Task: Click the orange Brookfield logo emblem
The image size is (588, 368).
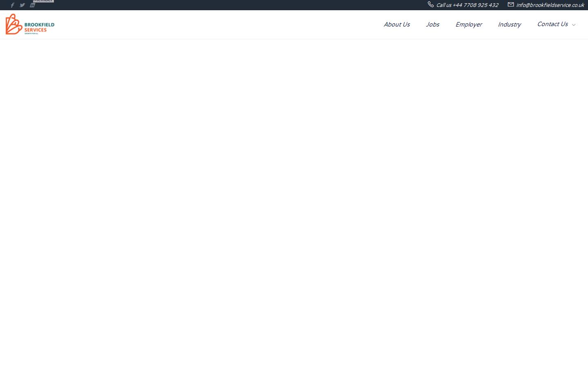Action: [x=13, y=24]
